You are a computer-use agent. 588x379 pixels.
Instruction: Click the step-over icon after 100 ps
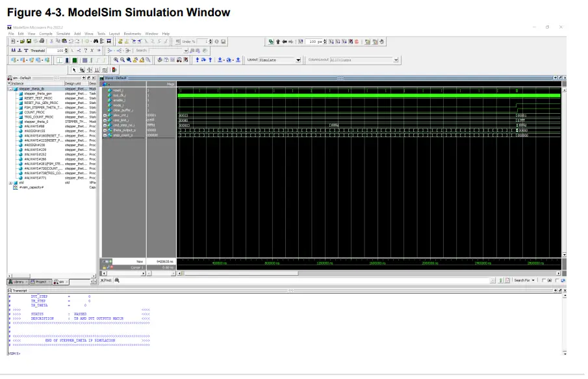pos(337,42)
